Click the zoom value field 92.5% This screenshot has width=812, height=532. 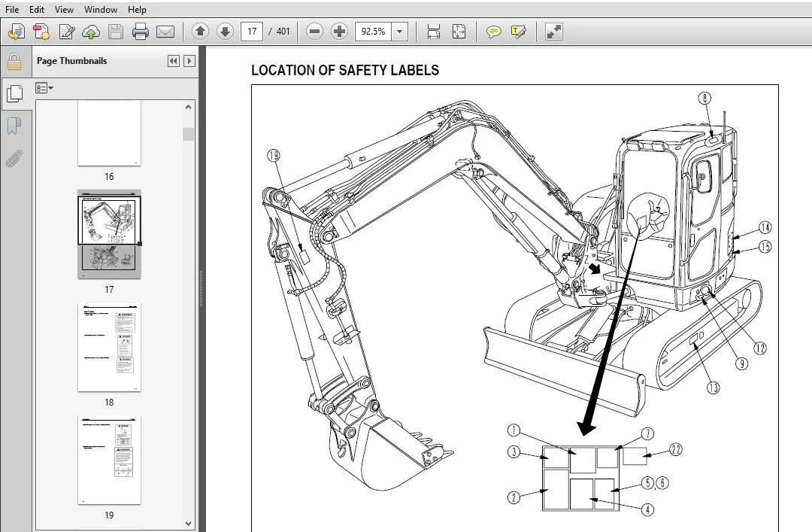[373, 32]
